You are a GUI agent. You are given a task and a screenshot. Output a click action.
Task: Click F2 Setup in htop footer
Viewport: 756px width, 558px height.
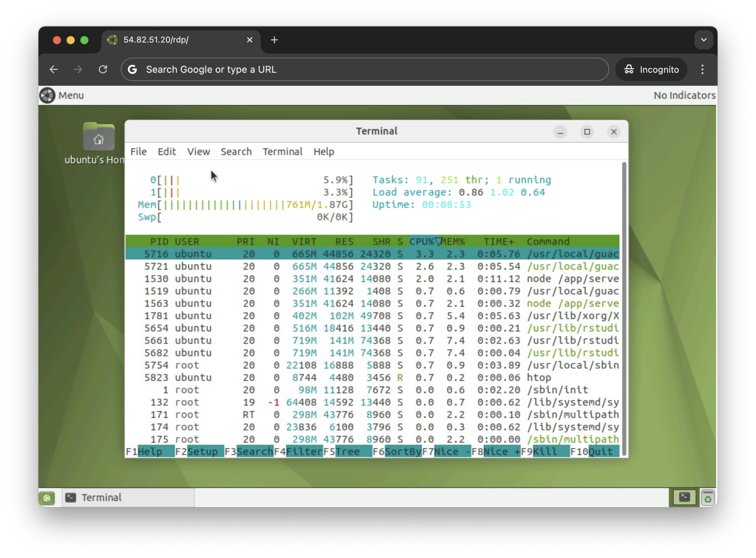pyautogui.click(x=199, y=452)
